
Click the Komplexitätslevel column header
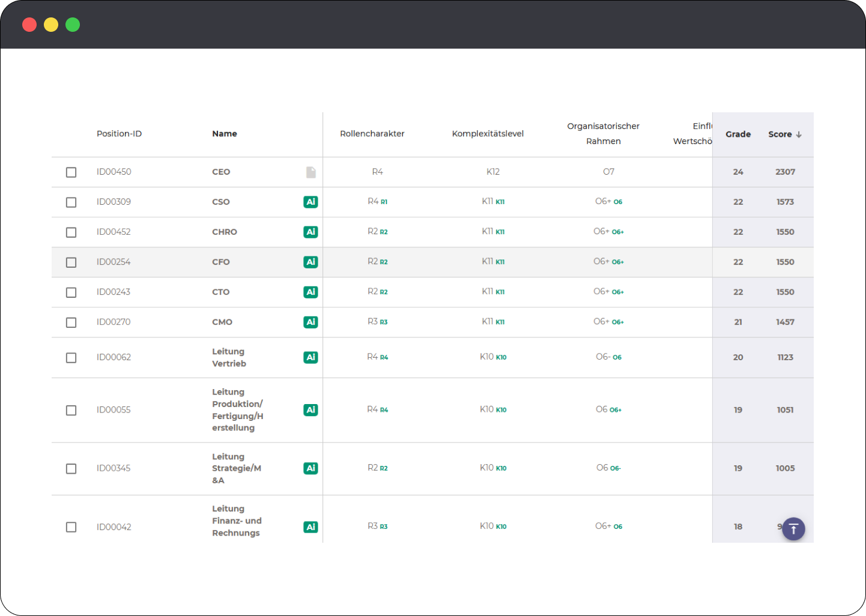click(x=488, y=133)
